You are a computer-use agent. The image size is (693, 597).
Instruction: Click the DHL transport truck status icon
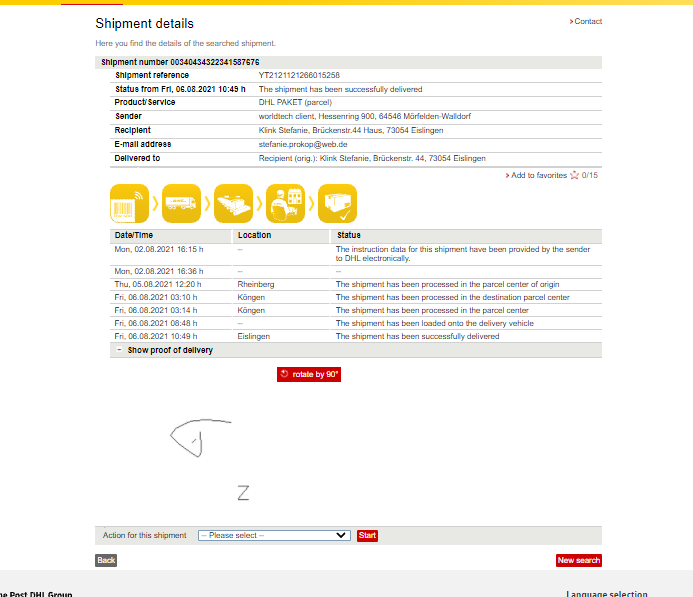[x=181, y=203]
